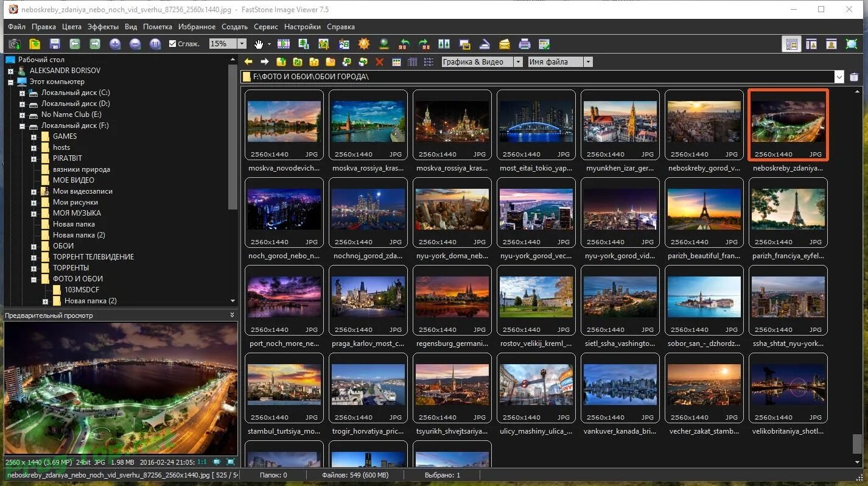Open the Файл menu
Viewport: 868px width, 486px height.
[16, 27]
